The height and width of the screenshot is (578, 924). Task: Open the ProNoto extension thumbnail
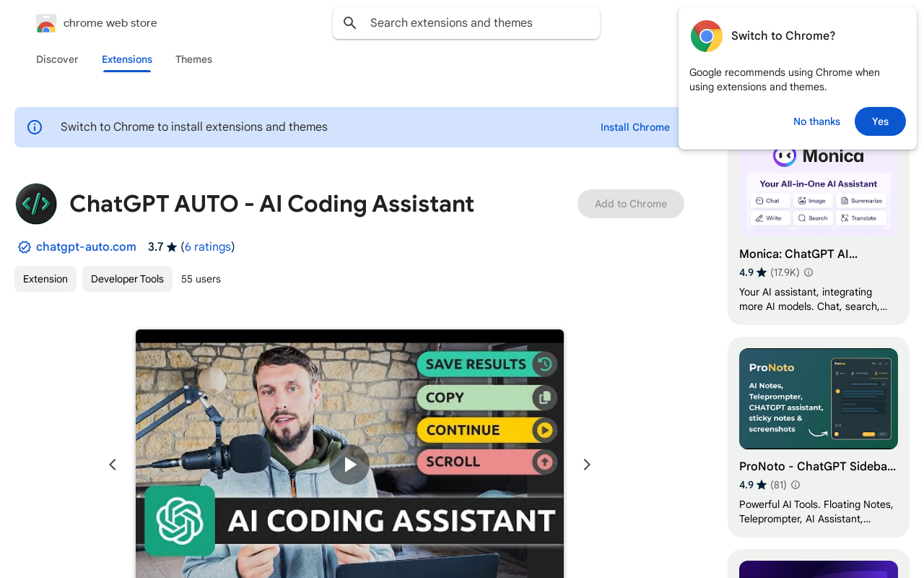[818, 399]
